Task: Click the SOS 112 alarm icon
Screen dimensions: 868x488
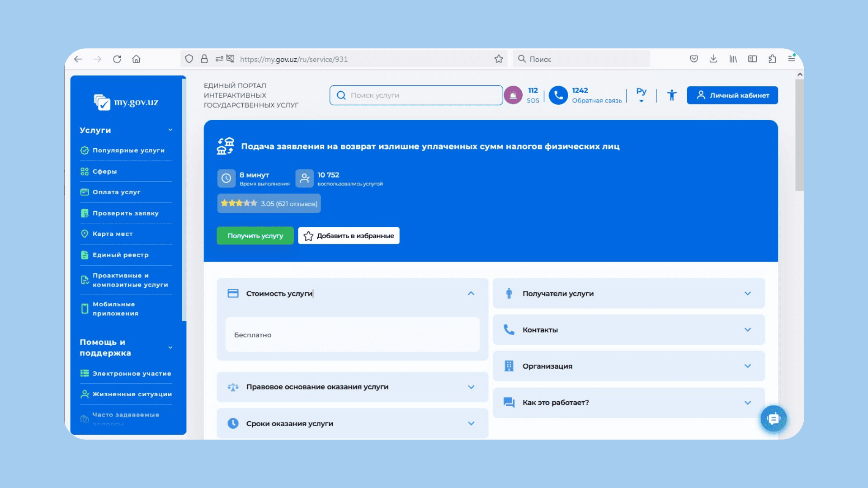Action: (x=513, y=95)
